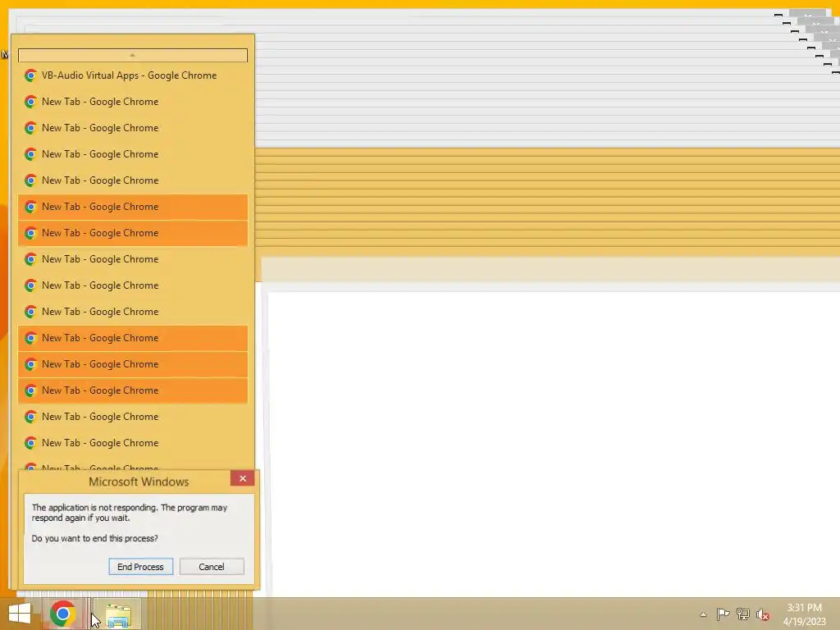The height and width of the screenshot is (630, 840).
Task: Click the network status tray icon
Action: coord(743,614)
